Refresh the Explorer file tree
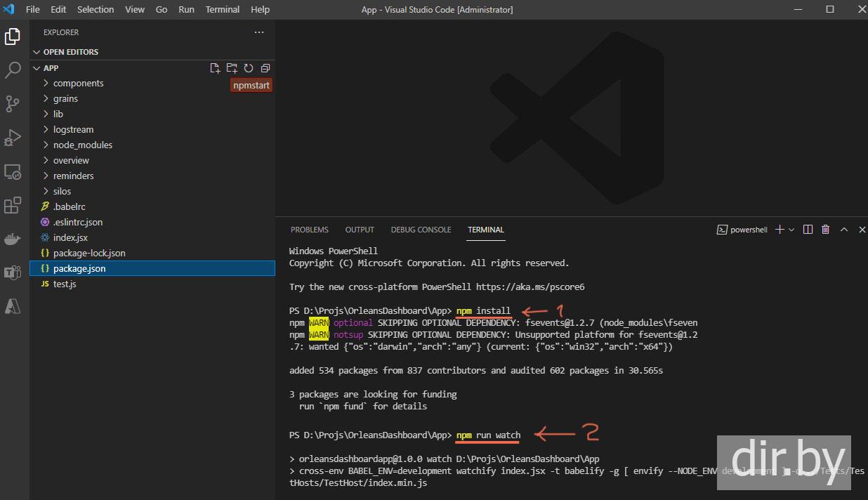 pyautogui.click(x=249, y=68)
